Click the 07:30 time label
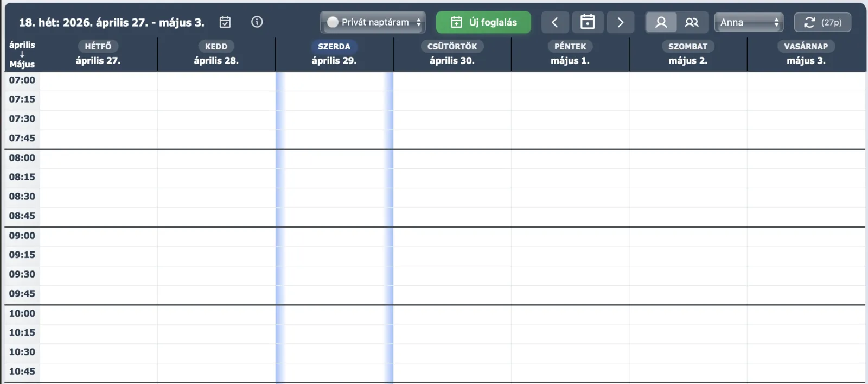Viewport: 868px width, 384px height. pos(22,119)
